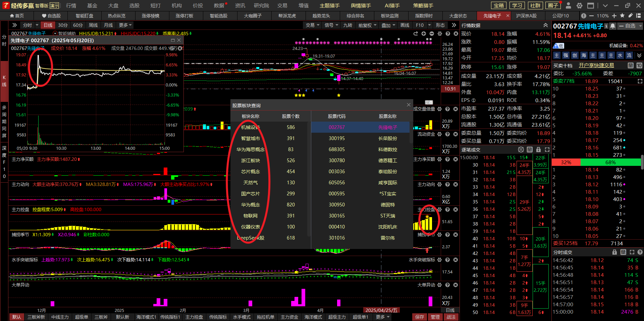Click the 学习 button
The width and height of the screenshot is (644, 321).
[x=517, y=5]
